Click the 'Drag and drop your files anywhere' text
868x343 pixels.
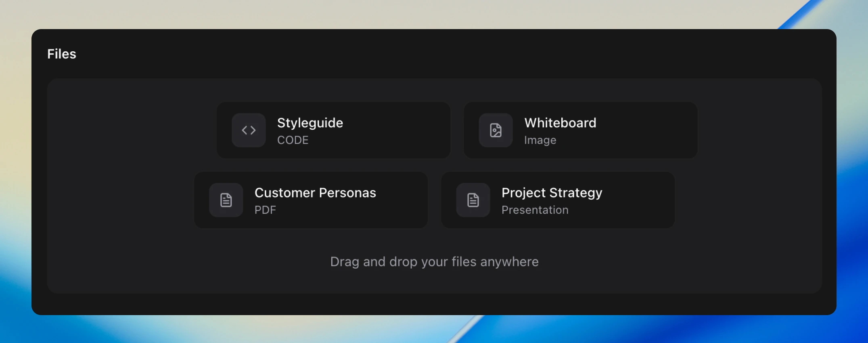pyautogui.click(x=434, y=262)
